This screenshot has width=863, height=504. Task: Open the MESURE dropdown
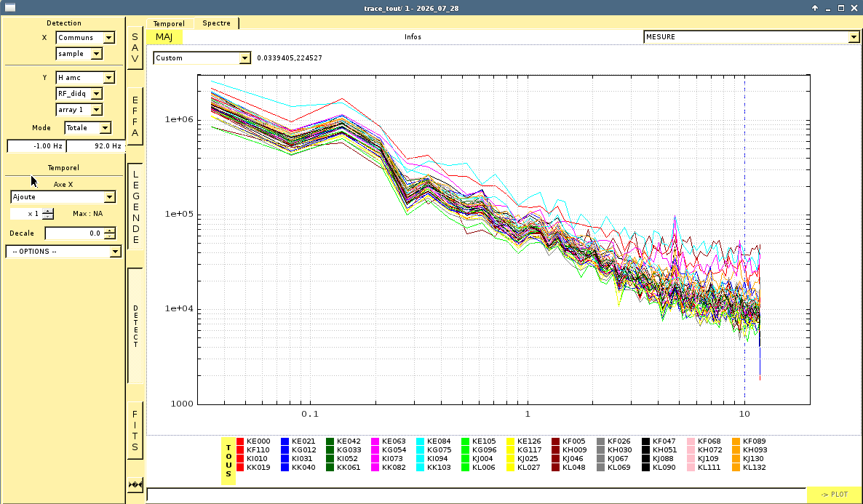click(x=751, y=37)
